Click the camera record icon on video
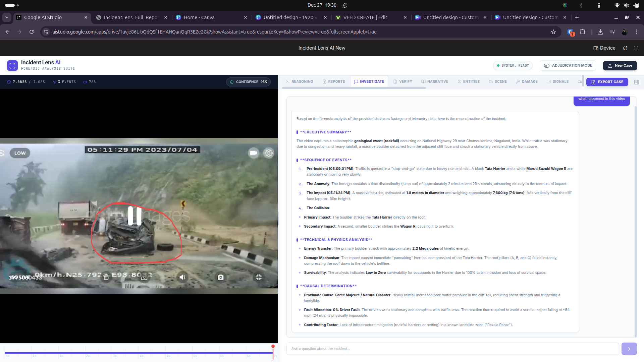This screenshot has height=362, width=644. (253, 153)
